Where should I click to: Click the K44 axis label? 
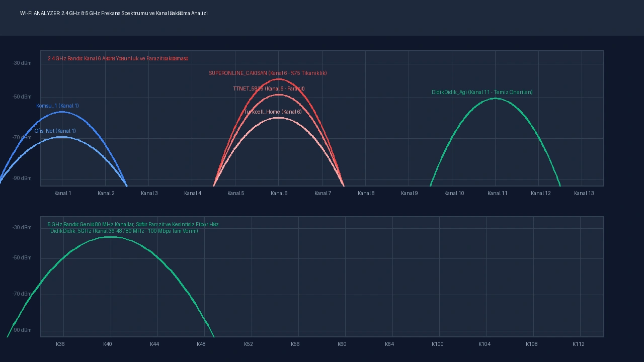point(154,344)
